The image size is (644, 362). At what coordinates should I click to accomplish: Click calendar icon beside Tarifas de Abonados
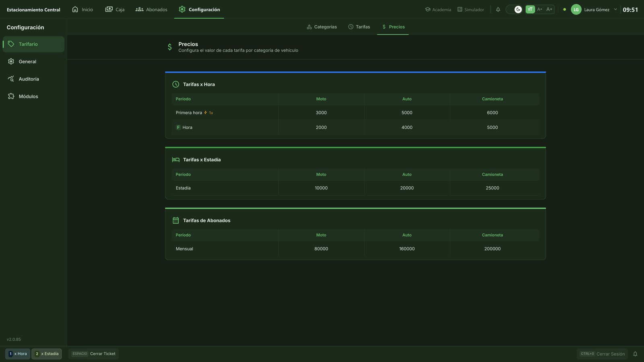point(176,220)
